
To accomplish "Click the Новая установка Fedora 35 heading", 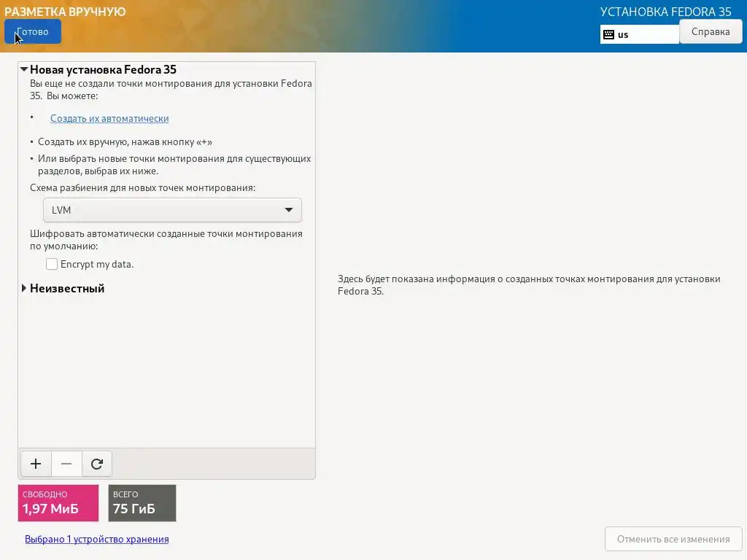I will click(103, 69).
